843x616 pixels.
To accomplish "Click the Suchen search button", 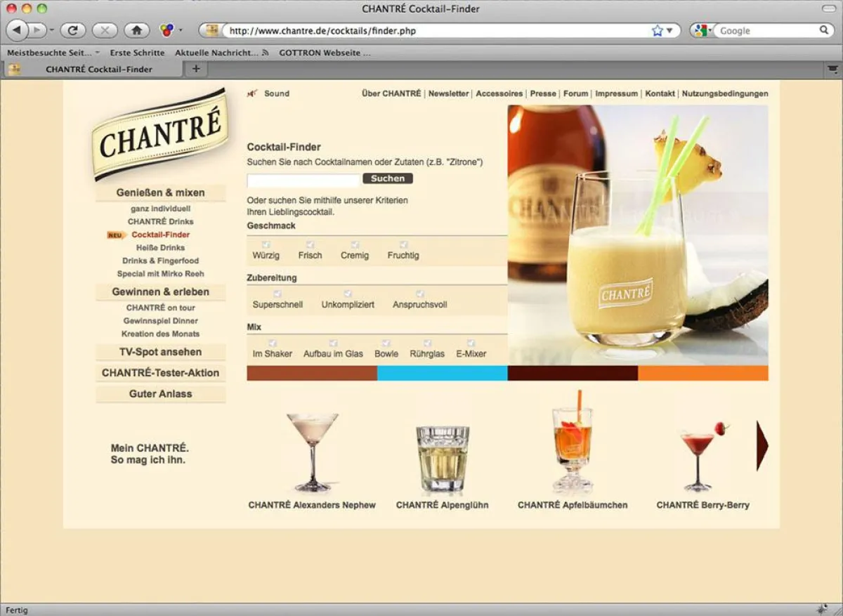I will 387,178.
